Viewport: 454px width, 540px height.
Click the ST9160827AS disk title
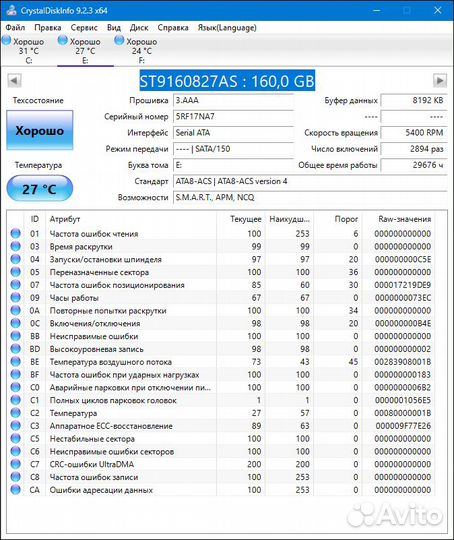click(227, 81)
